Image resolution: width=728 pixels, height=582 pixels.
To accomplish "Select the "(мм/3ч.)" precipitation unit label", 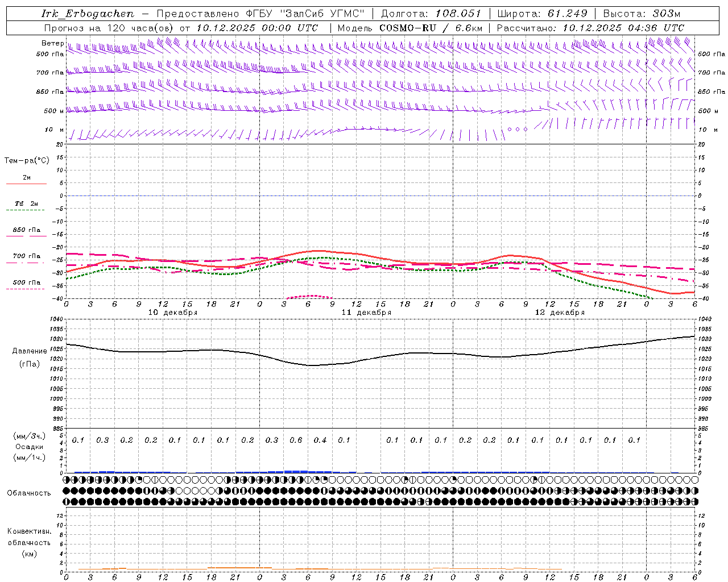I will tap(30, 436).
